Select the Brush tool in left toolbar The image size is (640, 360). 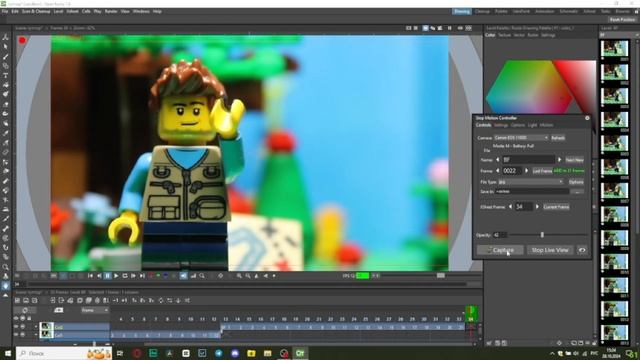(x=6, y=57)
